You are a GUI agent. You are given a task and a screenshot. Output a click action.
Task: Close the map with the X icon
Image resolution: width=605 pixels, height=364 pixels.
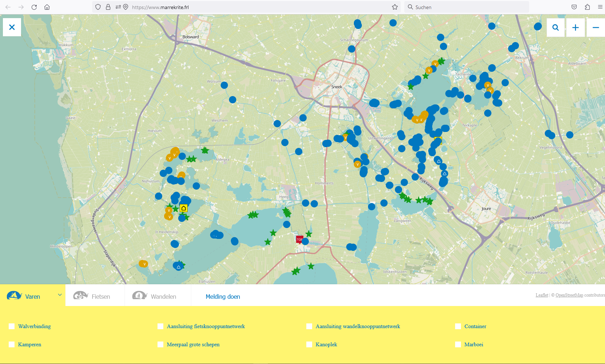(12, 27)
